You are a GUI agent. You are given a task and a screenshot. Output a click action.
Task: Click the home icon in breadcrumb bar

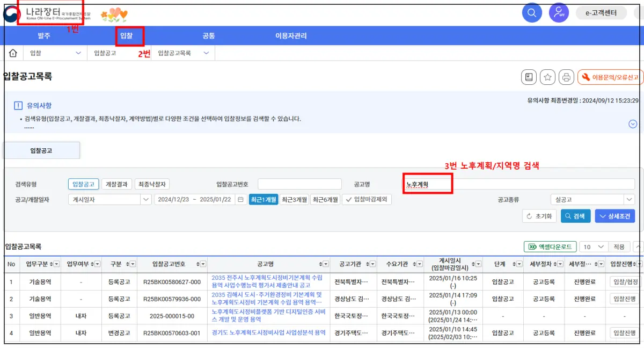(12, 53)
